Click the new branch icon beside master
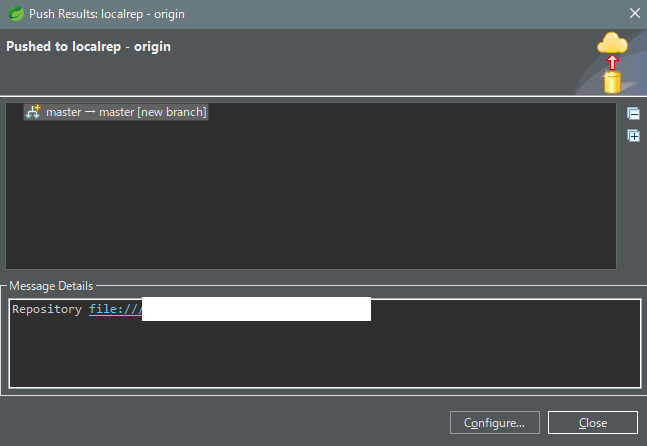The width and height of the screenshot is (647, 446). (33, 112)
